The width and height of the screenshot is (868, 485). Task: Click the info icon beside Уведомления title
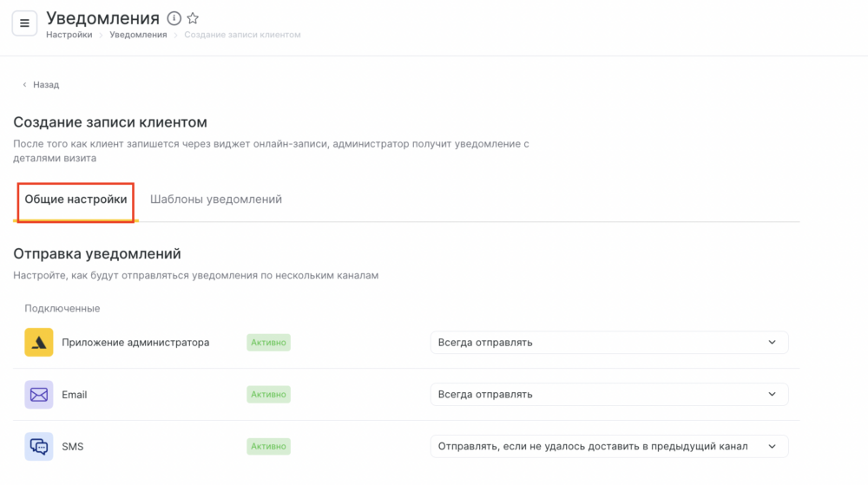point(174,18)
